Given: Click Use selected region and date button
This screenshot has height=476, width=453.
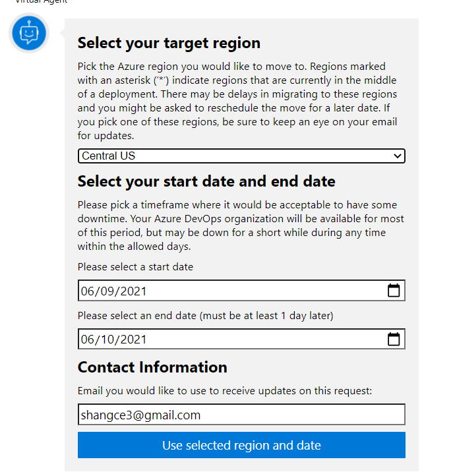Looking at the screenshot, I should (x=241, y=445).
